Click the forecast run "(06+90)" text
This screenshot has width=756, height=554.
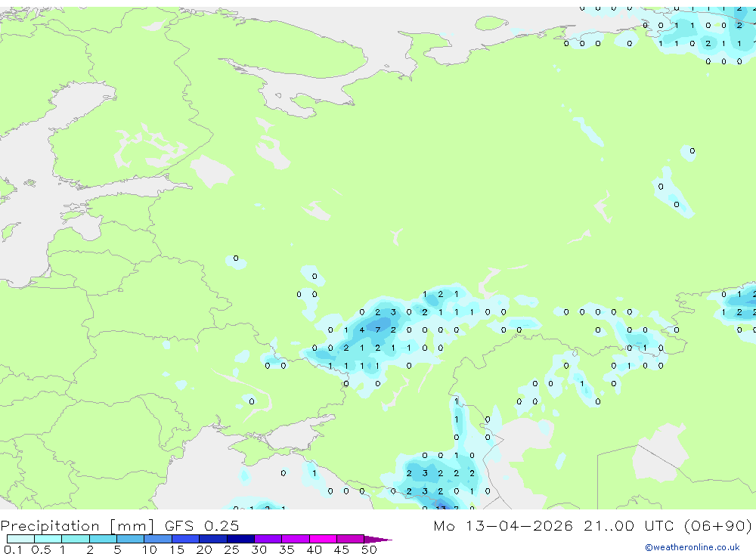tap(718, 525)
